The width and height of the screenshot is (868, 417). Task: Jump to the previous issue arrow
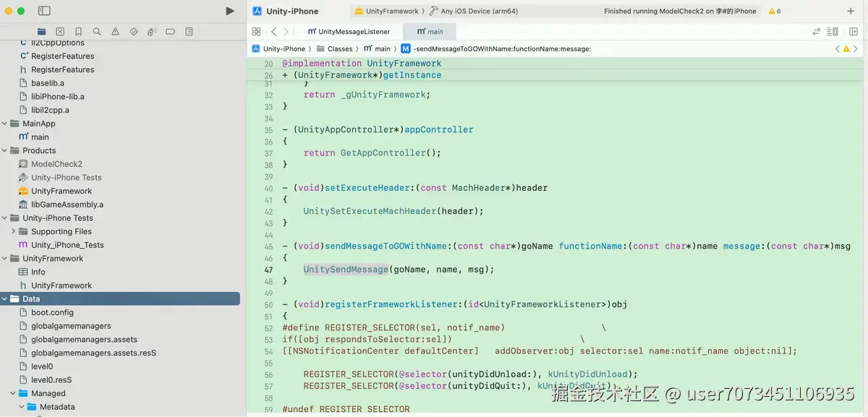click(x=838, y=48)
